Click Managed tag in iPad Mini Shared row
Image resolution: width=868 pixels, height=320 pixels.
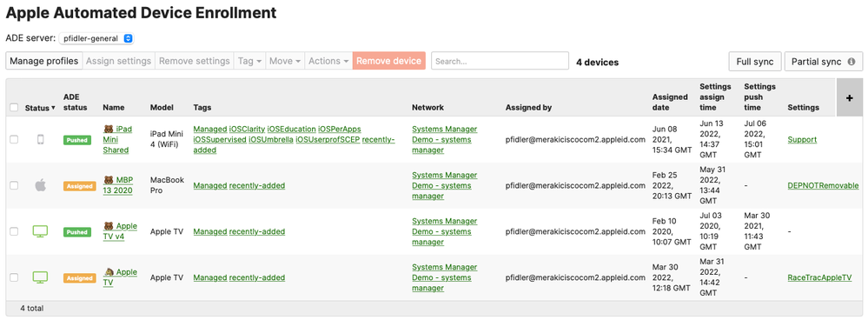(209, 129)
